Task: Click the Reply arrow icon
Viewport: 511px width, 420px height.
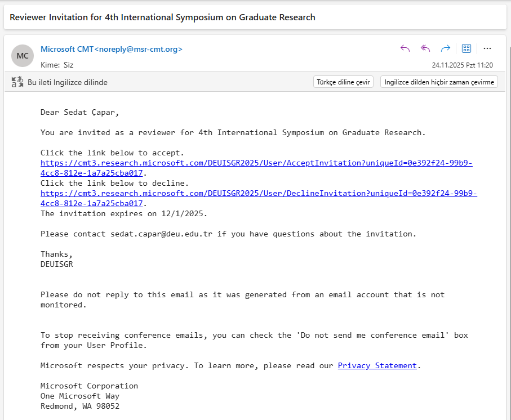Action: click(405, 48)
